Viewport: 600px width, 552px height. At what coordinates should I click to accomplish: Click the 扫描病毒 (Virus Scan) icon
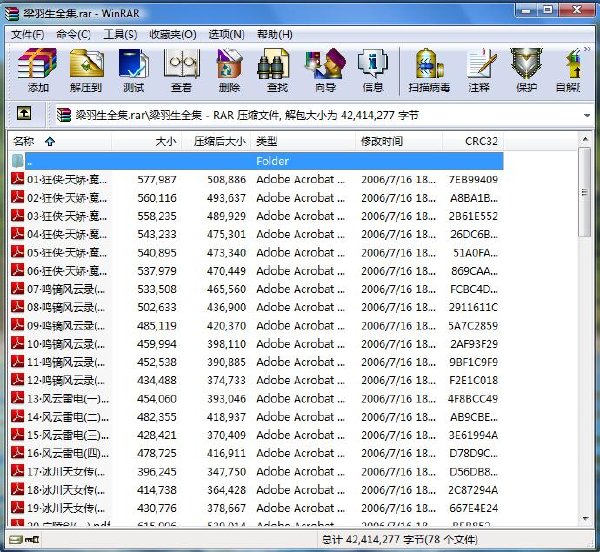[429, 70]
